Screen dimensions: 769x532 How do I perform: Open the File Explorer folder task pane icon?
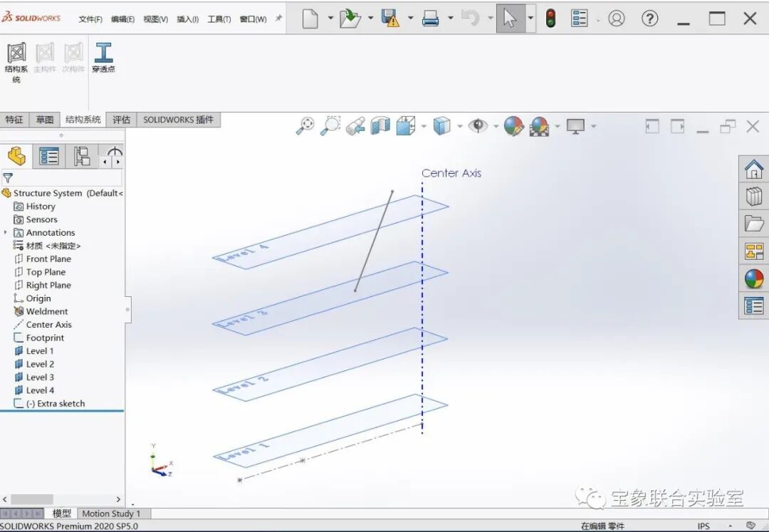pos(754,224)
